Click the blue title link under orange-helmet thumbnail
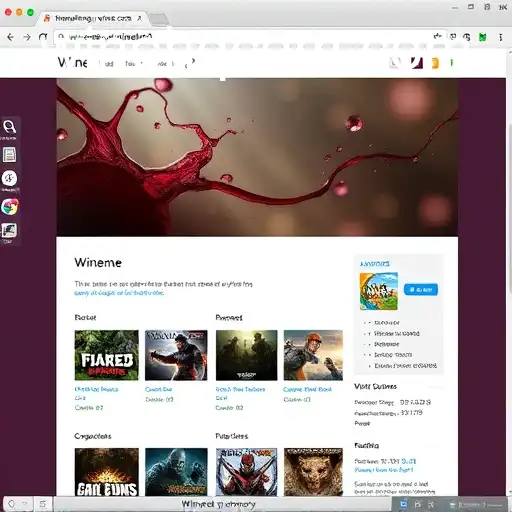 click(x=307, y=389)
